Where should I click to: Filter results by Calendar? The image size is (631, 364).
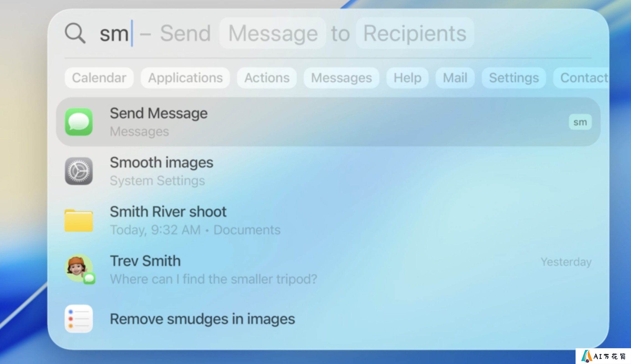point(99,78)
